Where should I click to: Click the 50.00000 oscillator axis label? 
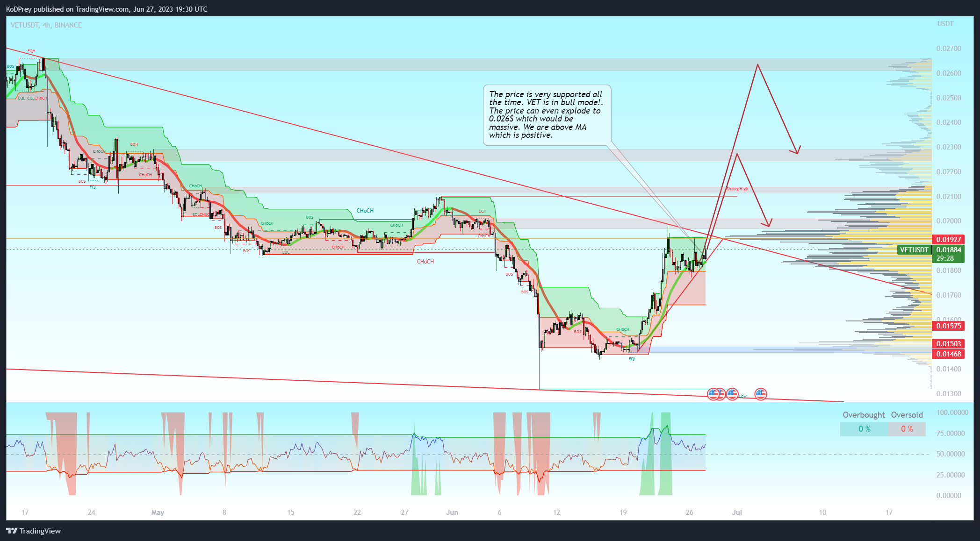951,454
